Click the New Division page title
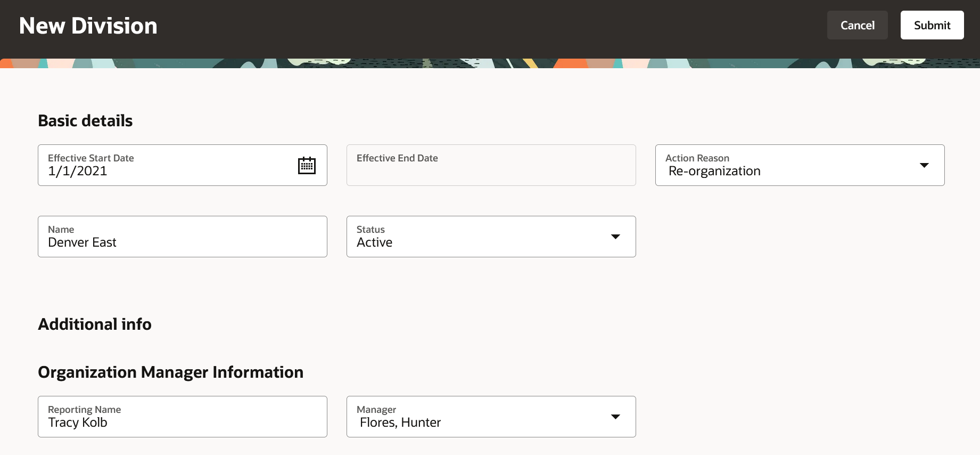 tap(88, 26)
